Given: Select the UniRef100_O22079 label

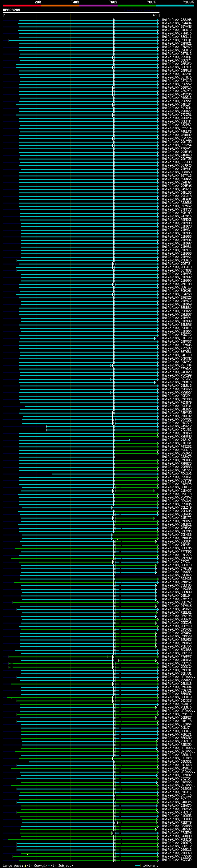Looking at the screenshot, I should pos(176,457).
